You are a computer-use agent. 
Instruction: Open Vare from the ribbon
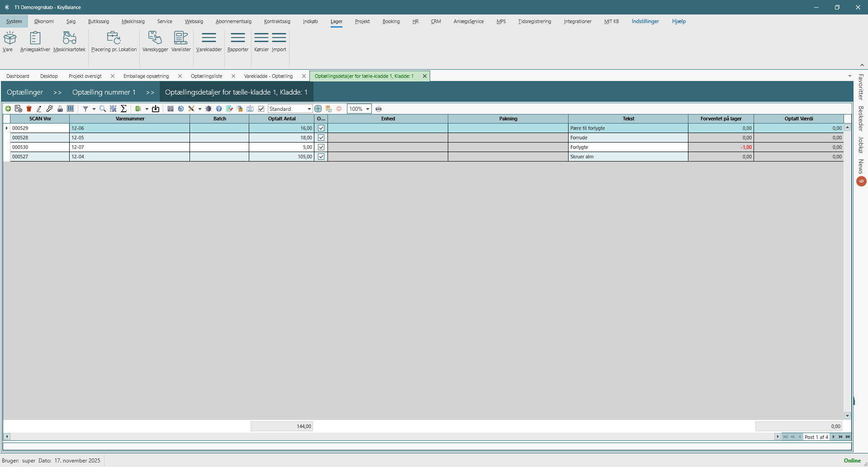(9, 41)
